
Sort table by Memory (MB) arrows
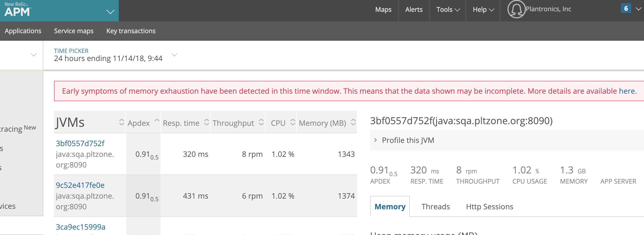(x=353, y=122)
